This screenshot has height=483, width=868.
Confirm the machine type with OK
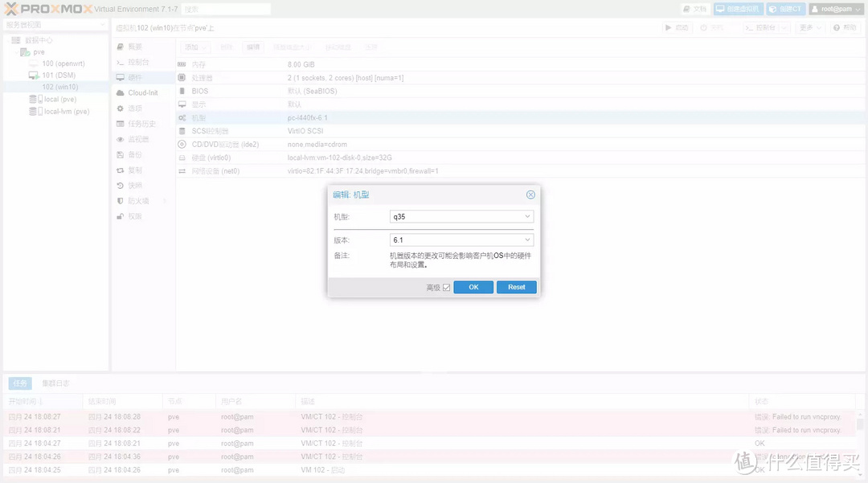(473, 287)
